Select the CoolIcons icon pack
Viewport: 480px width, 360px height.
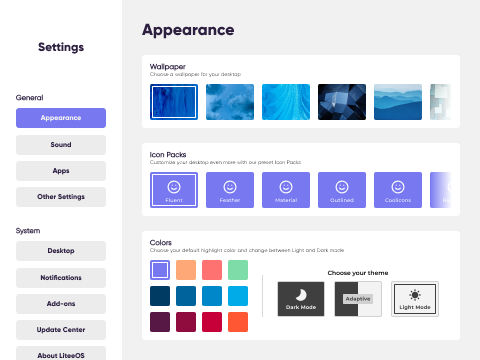point(398,190)
